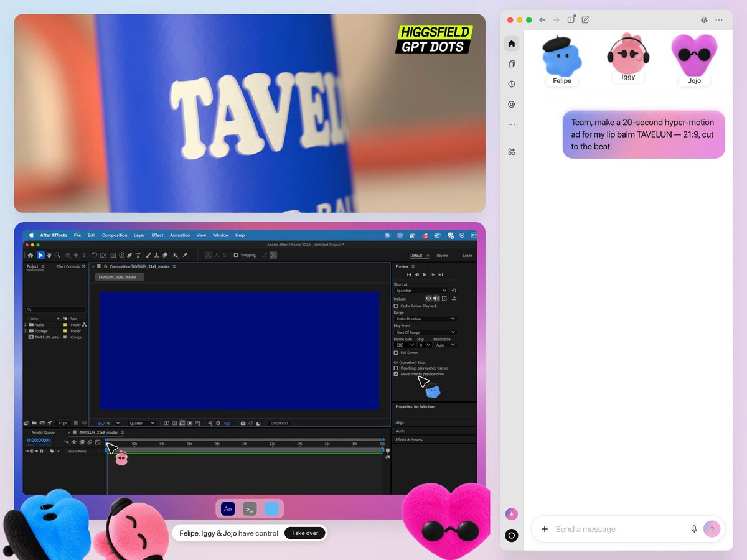Image resolution: width=747 pixels, height=560 pixels.
Task: Select the Zoom tool in After Effects toolbar
Action: (57, 255)
